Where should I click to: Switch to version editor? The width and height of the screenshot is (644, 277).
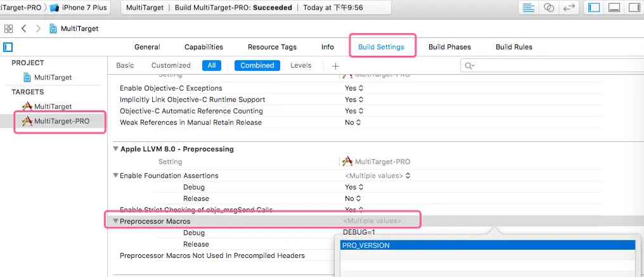tap(569, 8)
